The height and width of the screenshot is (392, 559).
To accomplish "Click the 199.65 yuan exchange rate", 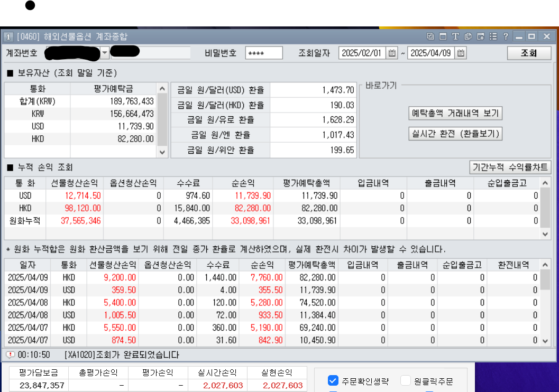I will (342, 150).
